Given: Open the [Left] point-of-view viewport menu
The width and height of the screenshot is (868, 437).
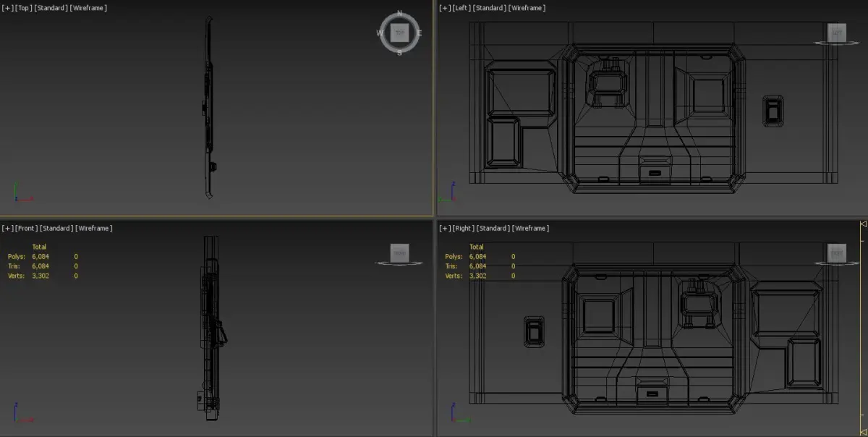Looking at the screenshot, I should (x=462, y=8).
